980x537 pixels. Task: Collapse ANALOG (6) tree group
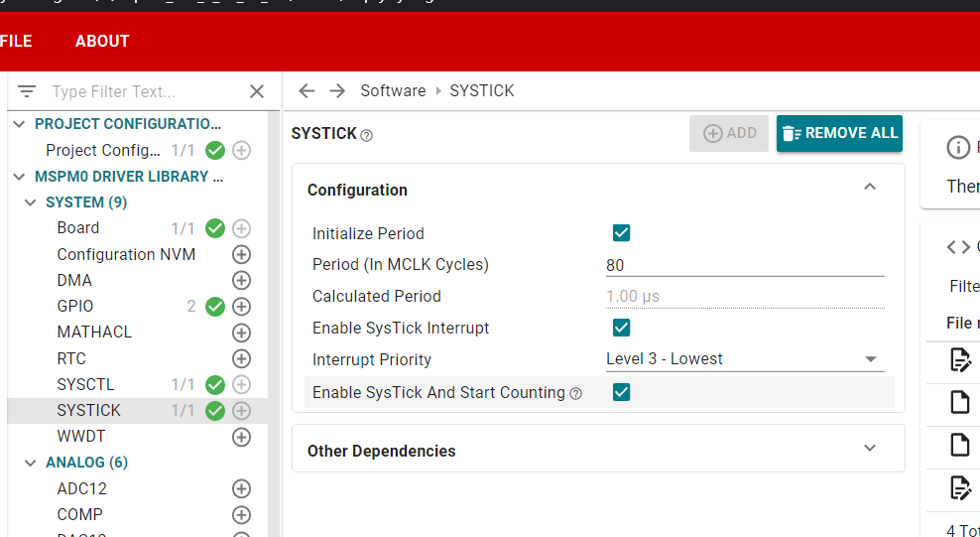[x=31, y=464]
